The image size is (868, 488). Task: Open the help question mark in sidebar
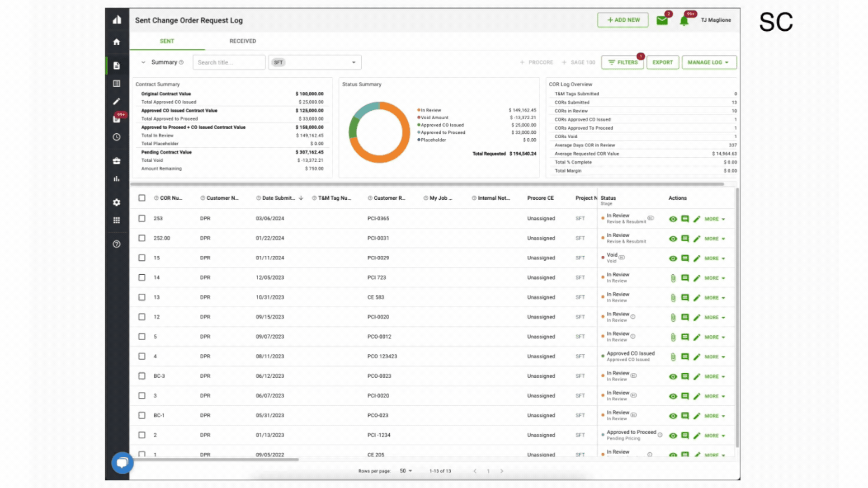[117, 244]
